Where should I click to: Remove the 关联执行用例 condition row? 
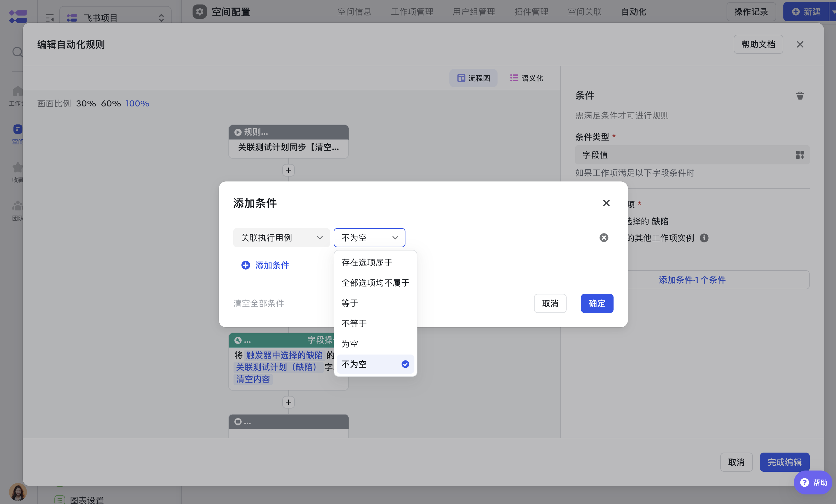click(604, 237)
